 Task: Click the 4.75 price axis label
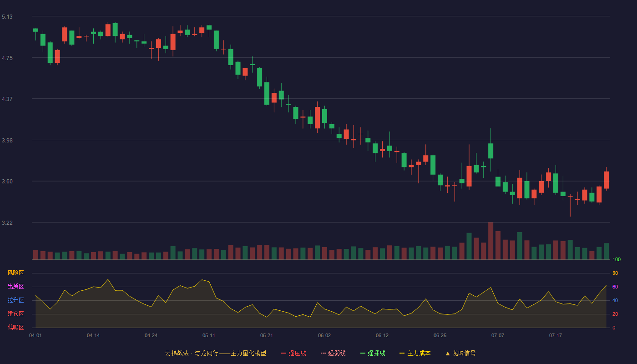[7, 58]
